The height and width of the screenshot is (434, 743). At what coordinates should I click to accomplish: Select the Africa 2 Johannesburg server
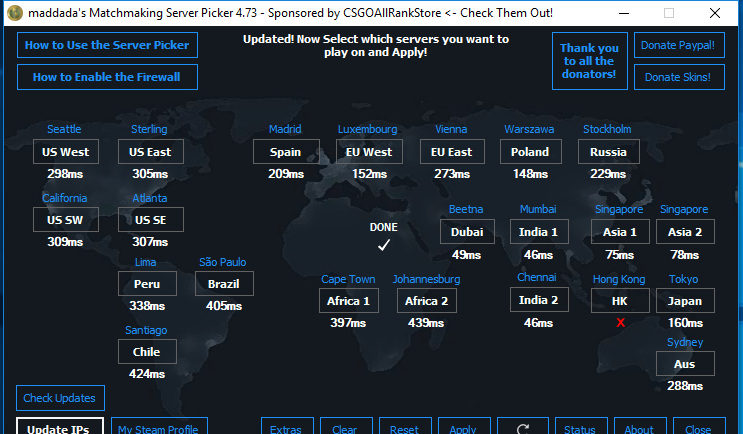[426, 301]
